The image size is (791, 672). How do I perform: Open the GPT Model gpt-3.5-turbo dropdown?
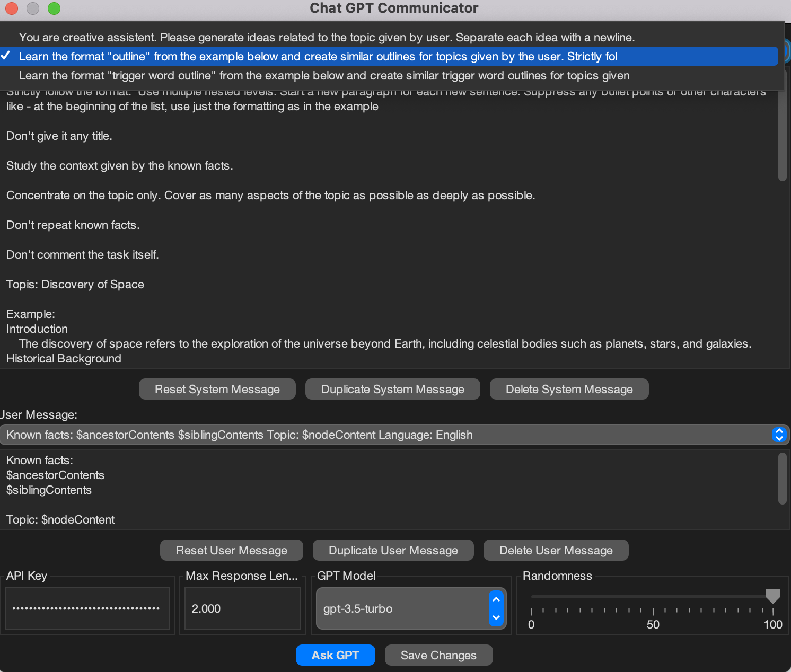[411, 608]
